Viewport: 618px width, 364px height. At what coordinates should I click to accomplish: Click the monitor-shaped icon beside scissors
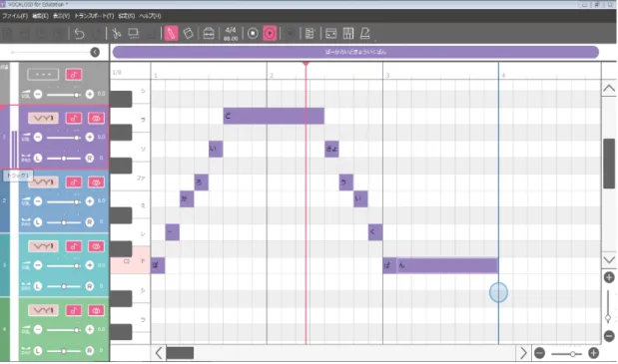(x=134, y=34)
